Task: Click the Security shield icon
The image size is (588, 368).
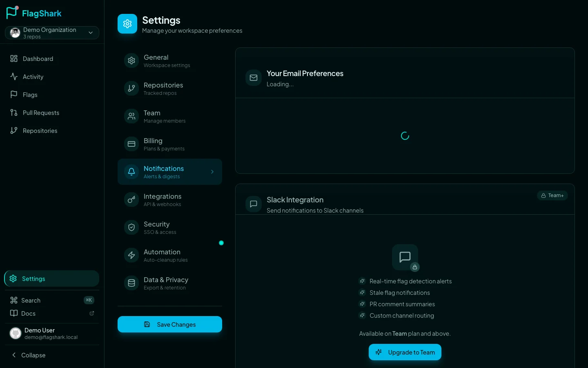Action: 131,227
